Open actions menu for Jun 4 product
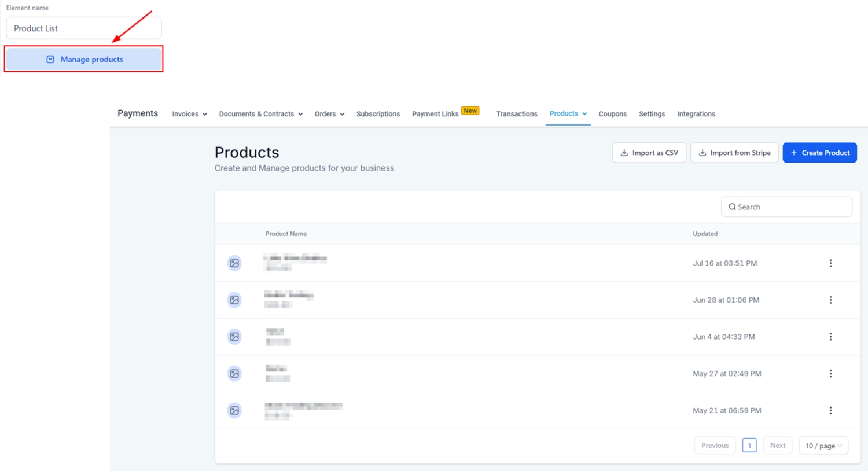 [x=830, y=337]
